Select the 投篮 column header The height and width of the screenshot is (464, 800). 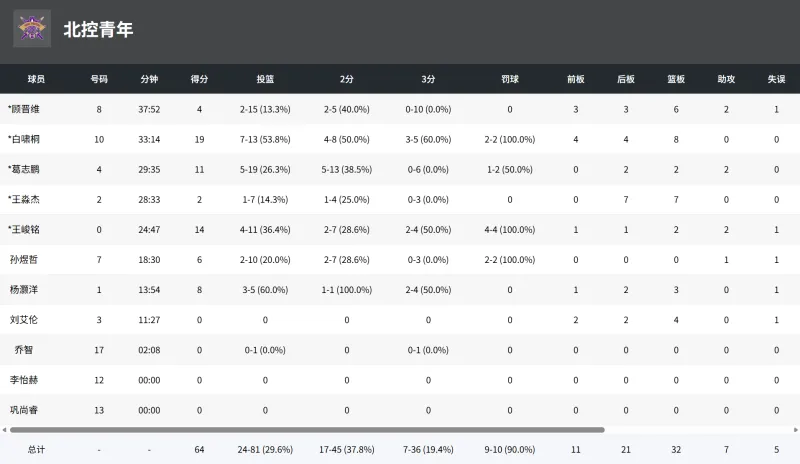point(265,79)
